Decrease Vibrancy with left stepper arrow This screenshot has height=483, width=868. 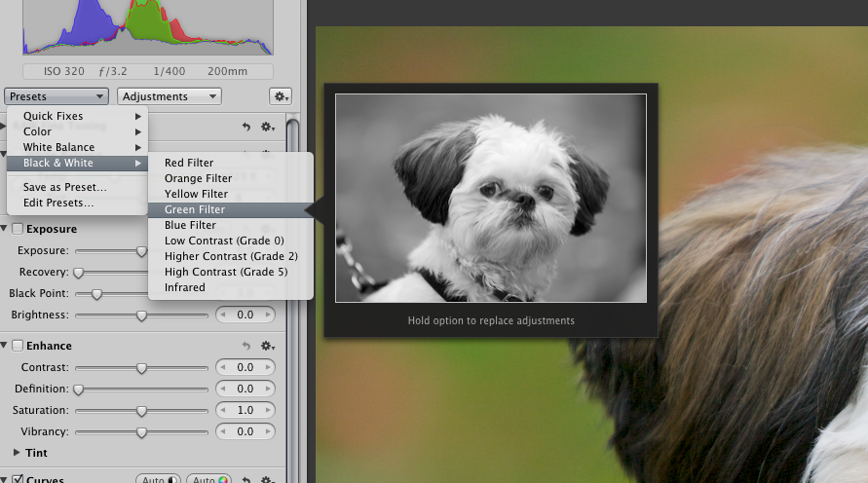tap(222, 431)
